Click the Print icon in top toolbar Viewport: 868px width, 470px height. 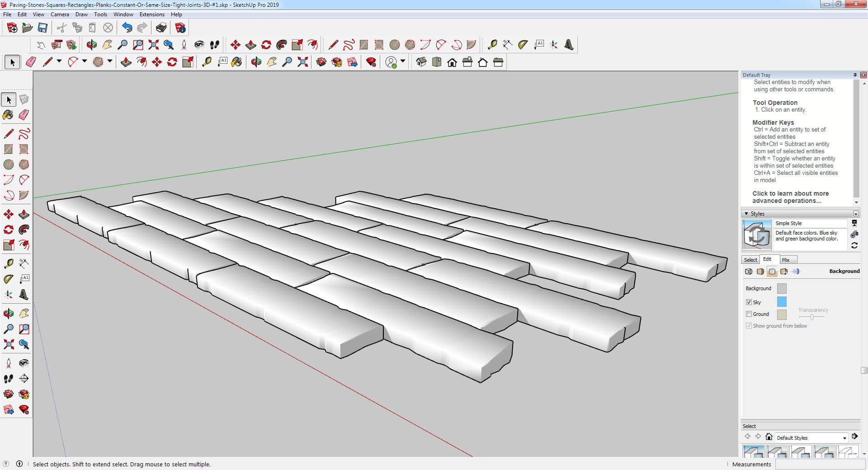point(161,28)
